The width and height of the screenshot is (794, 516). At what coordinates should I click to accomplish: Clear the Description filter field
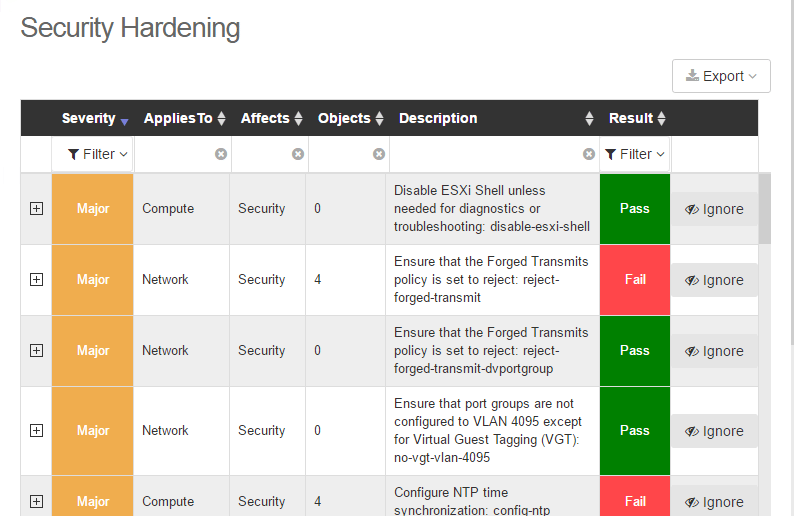point(589,154)
